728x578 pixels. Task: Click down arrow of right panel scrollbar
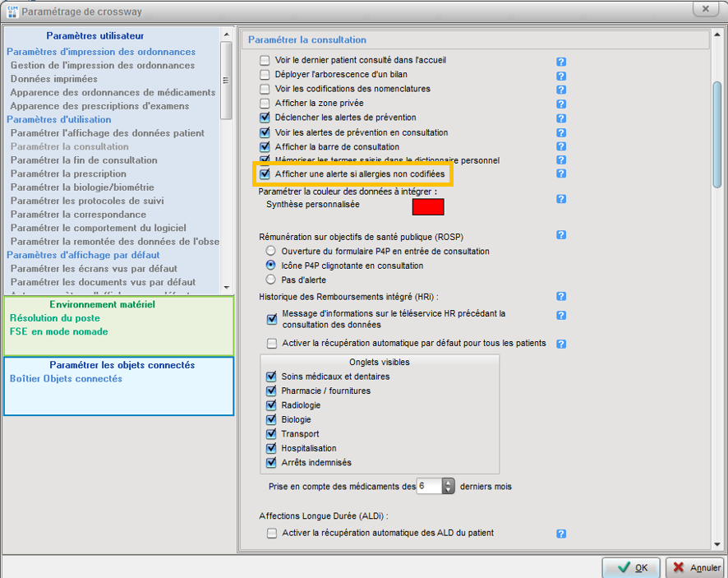coord(717,544)
